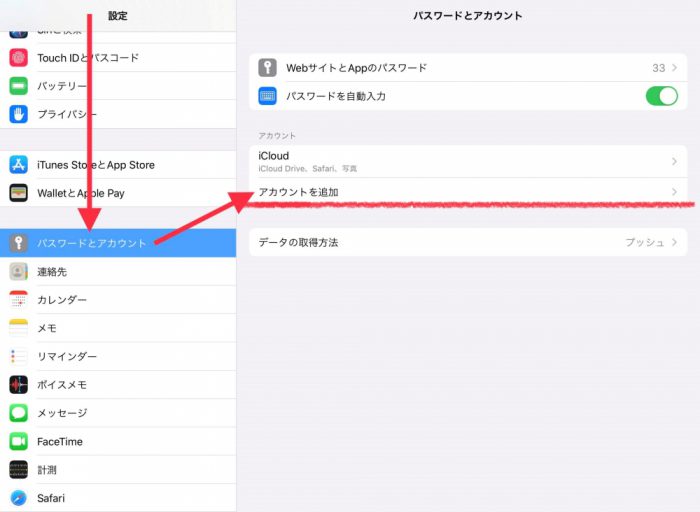Image resolution: width=700 pixels, height=512 pixels.
Task: Tap the key icon for パスワードとアカウント
Action: pyautogui.click(x=18, y=243)
